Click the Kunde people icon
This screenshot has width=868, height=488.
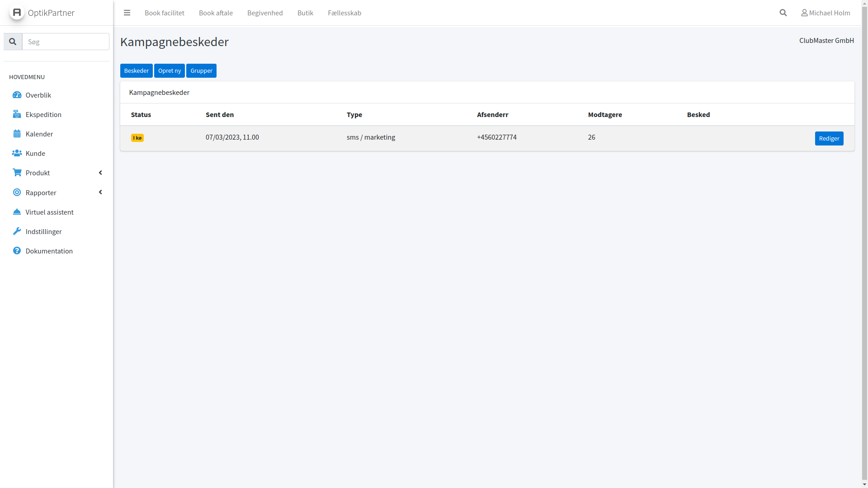(17, 153)
